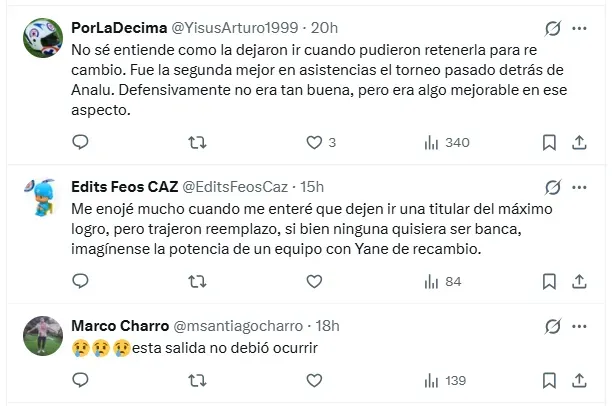612x406 pixels.
Task: Reply to Edits Feos CAZ tweet
Action: [80, 282]
